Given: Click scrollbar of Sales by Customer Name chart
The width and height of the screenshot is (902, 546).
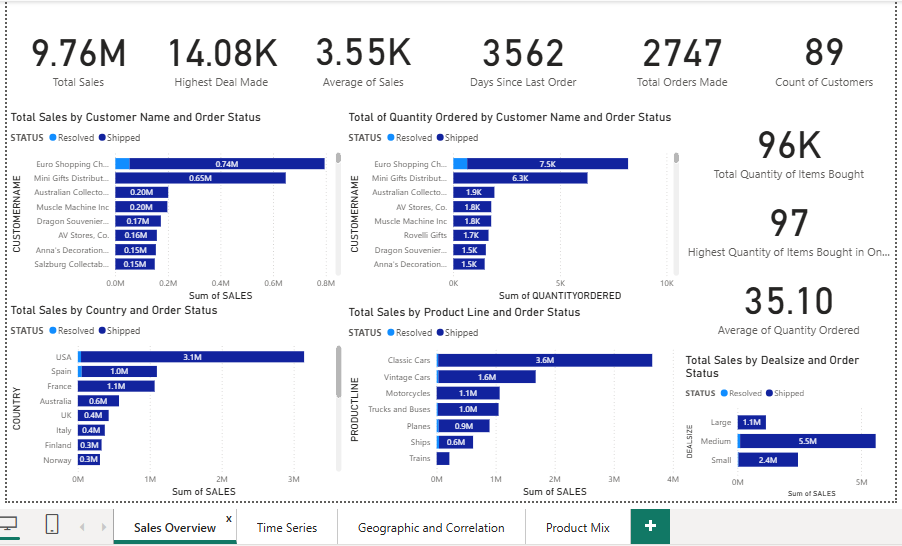Looking at the screenshot, I should click(338, 157).
